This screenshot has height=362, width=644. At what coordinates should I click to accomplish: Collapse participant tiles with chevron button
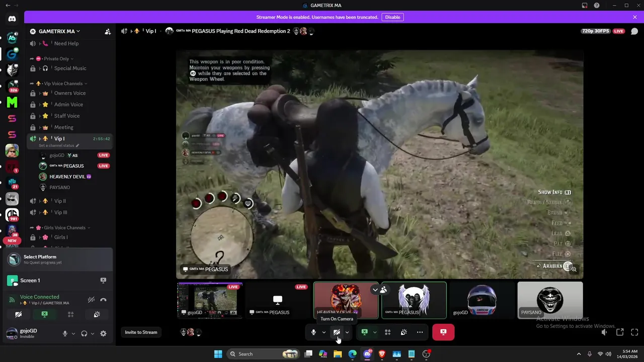coord(375,290)
